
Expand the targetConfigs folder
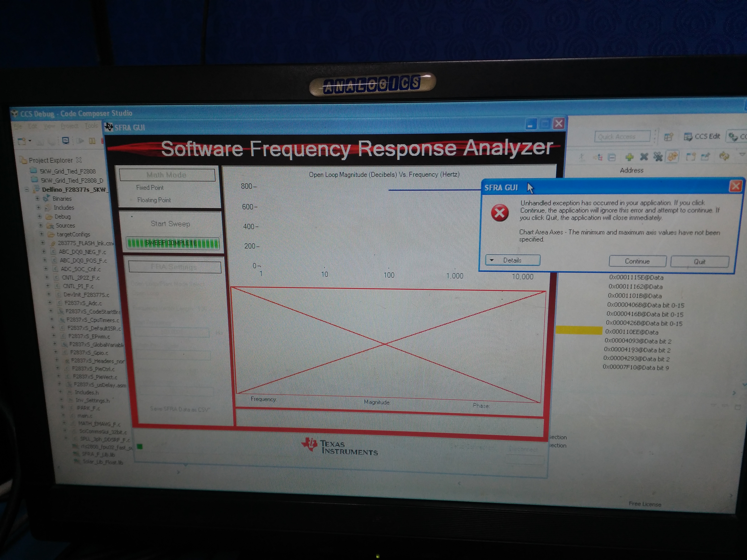point(41,234)
